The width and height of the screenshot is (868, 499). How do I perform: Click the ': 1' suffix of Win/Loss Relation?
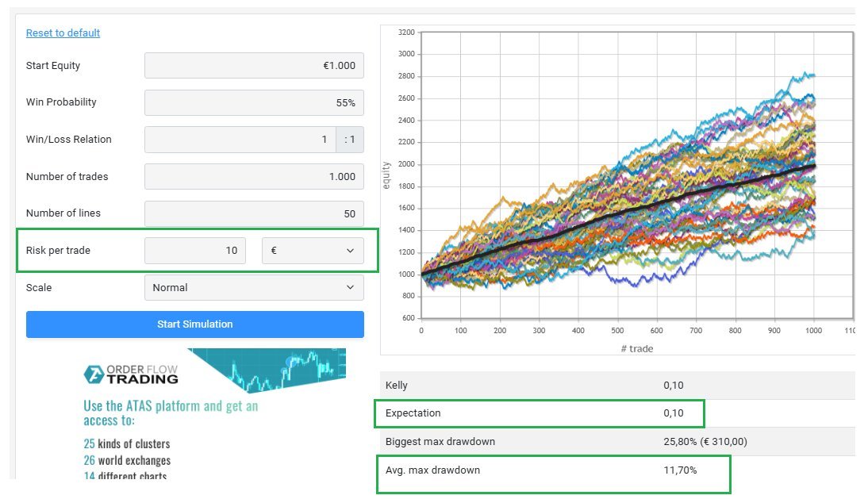click(350, 140)
